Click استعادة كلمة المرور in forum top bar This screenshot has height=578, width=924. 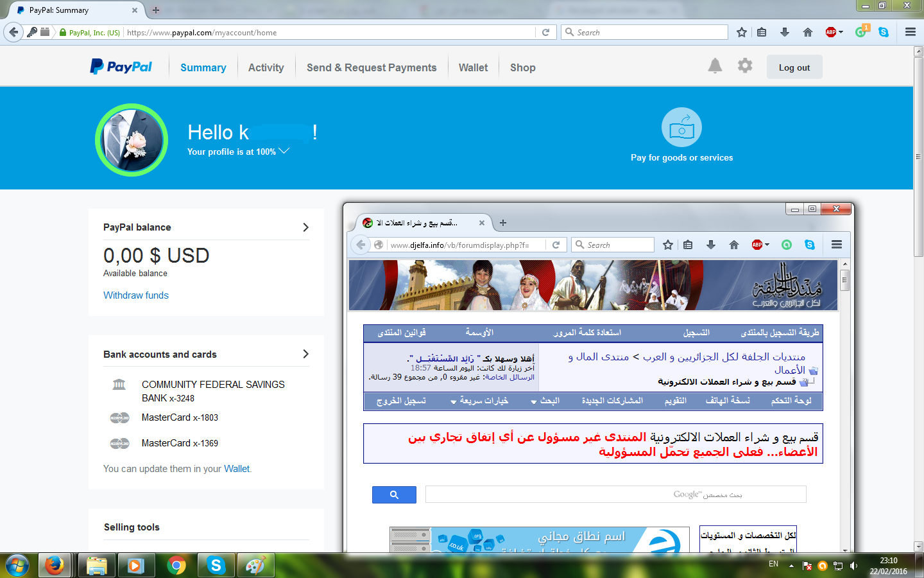tap(587, 333)
